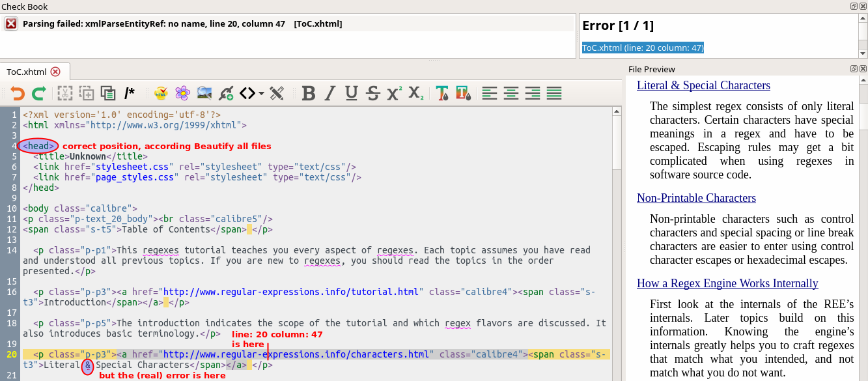
Task: Click line number 20 in the gutter
Action: [x=12, y=354]
